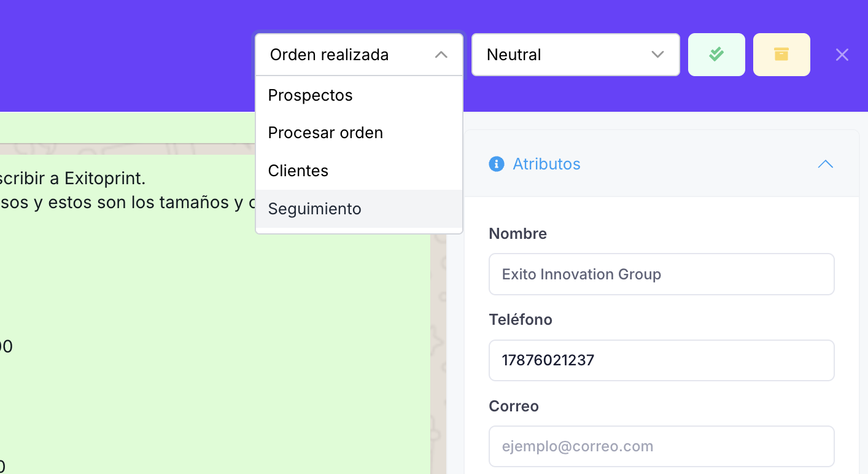Open the Neutral sentiment dropdown
Screen dimensions: 868x474
click(575, 55)
